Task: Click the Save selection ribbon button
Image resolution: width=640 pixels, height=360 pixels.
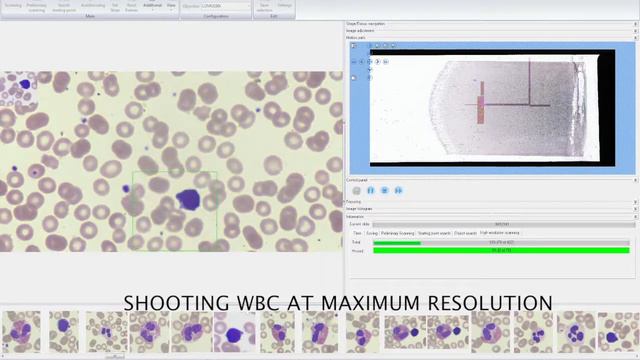Action: pos(264,7)
